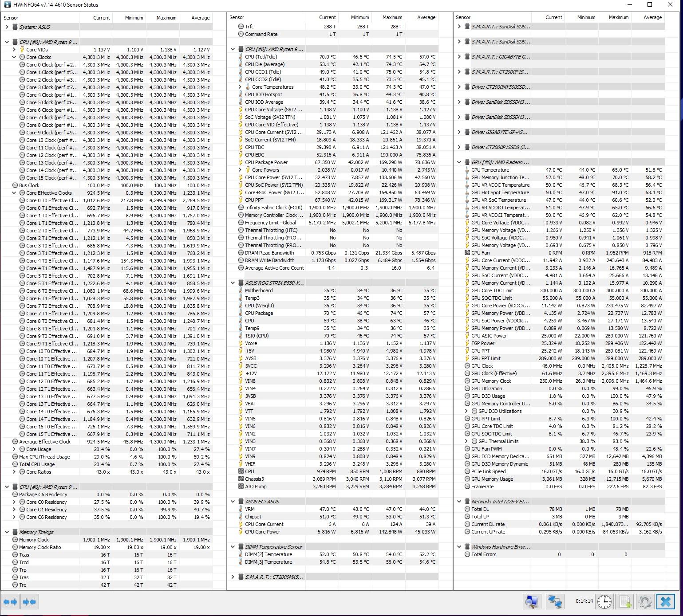Expand the Core Temperatures entry

tap(240, 87)
